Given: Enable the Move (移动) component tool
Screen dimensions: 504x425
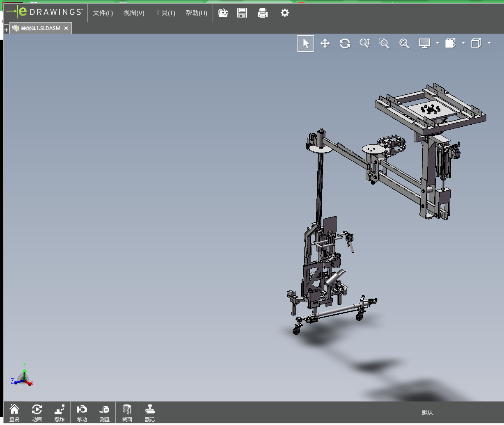Looking at the screenshot, I should tap(82, 412).
